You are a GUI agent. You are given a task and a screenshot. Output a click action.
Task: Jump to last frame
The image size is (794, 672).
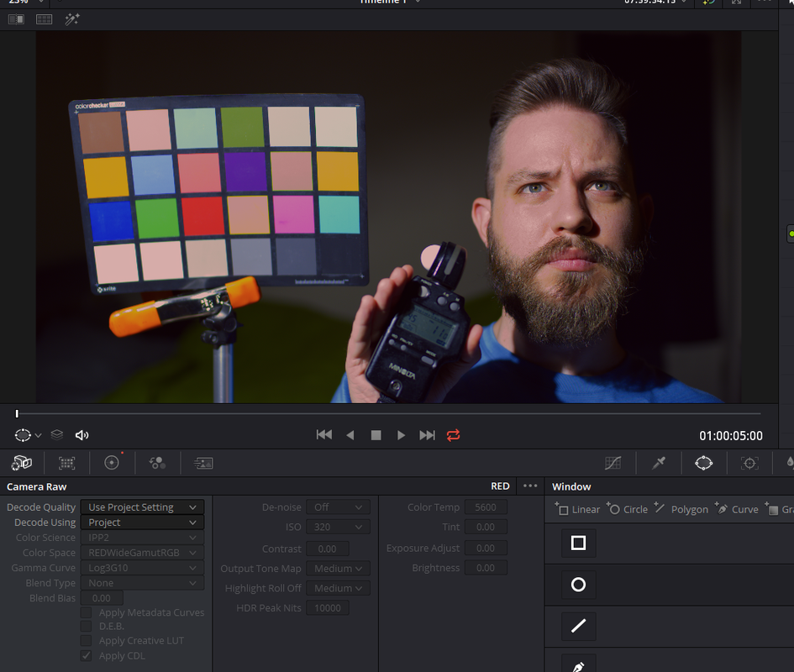[x=427, y=435]
